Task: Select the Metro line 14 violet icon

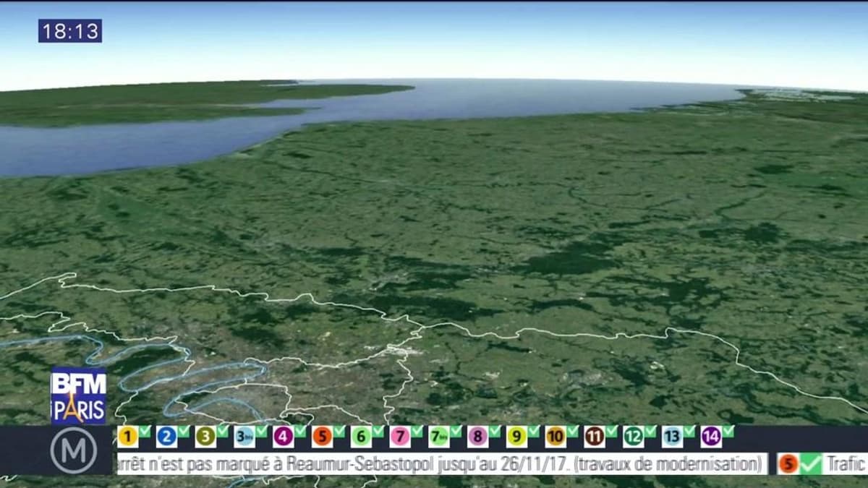Action: pyautogui.click(x=711, y=437)
